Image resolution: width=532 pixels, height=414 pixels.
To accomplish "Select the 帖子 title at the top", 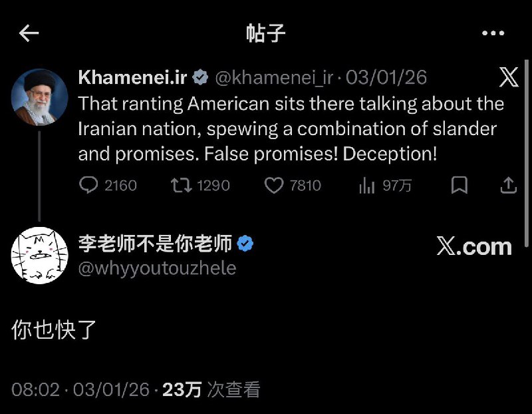I will (266, 32).
